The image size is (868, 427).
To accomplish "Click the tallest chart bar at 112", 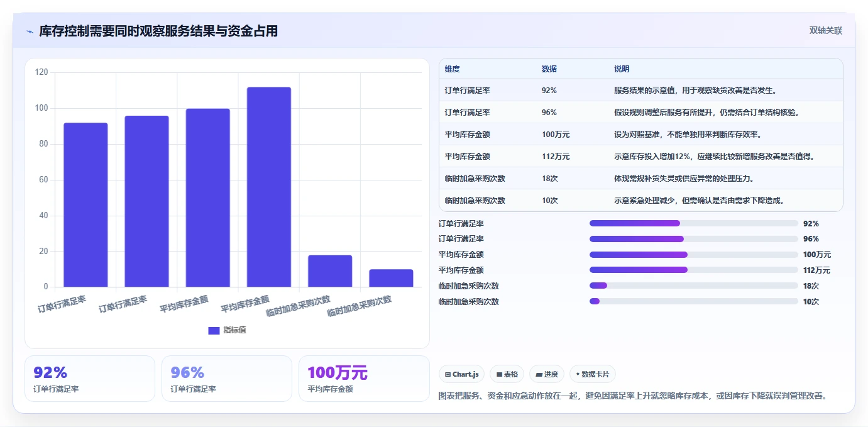I will (268, 187).
